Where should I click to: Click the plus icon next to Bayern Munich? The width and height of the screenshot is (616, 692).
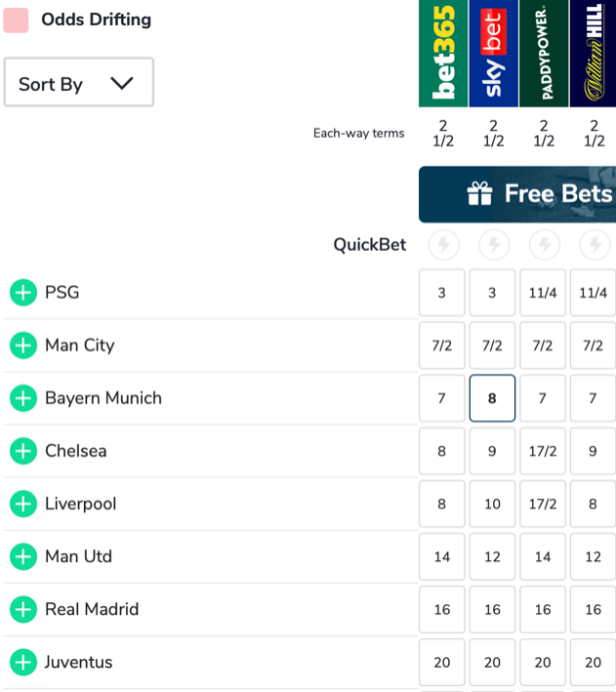tap(22, 398)
